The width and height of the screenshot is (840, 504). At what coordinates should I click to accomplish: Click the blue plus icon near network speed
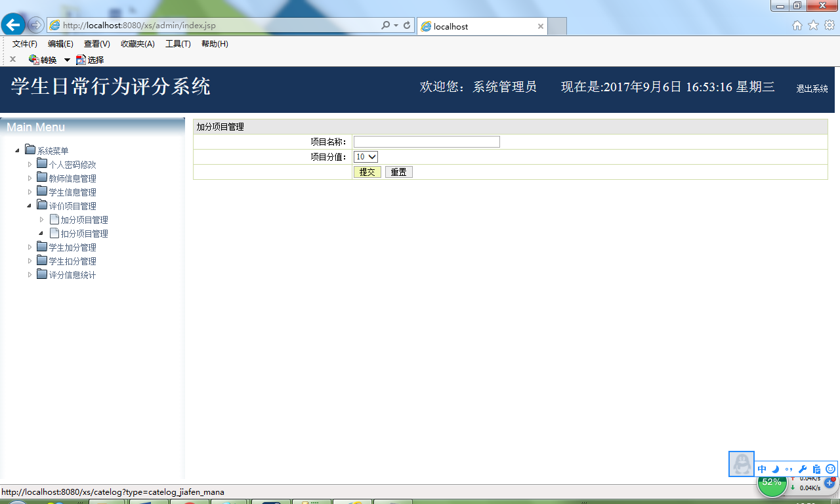(x=829, y=482)
